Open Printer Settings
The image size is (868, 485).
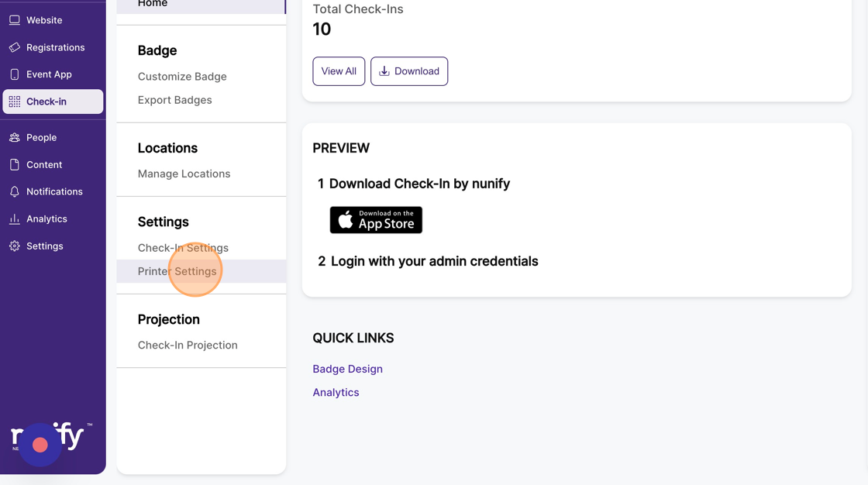coord(177,271)
